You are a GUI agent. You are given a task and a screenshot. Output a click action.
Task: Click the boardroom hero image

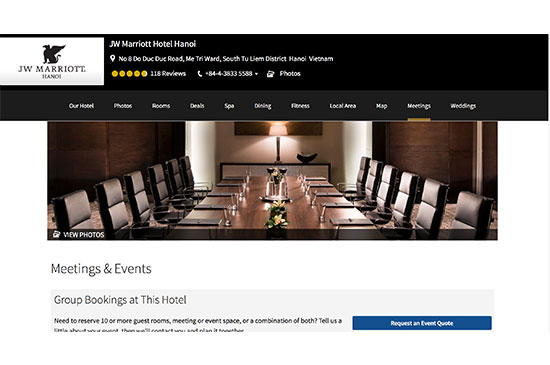click(x=272, y=181)
